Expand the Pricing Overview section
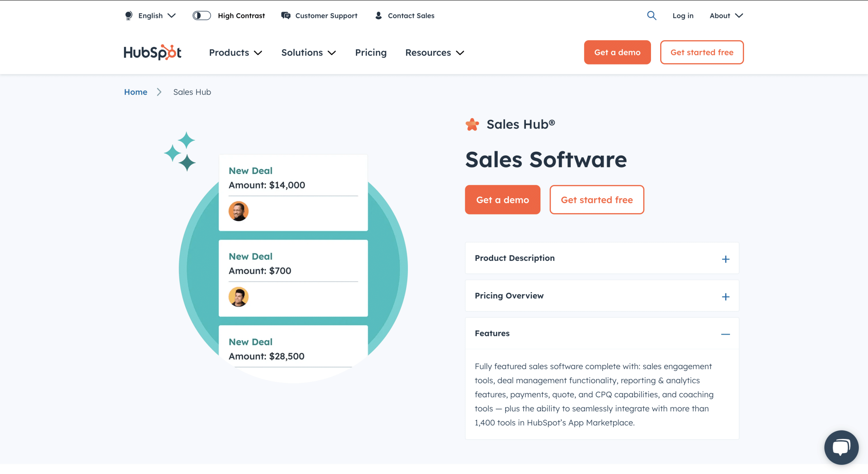 (725, 297)
